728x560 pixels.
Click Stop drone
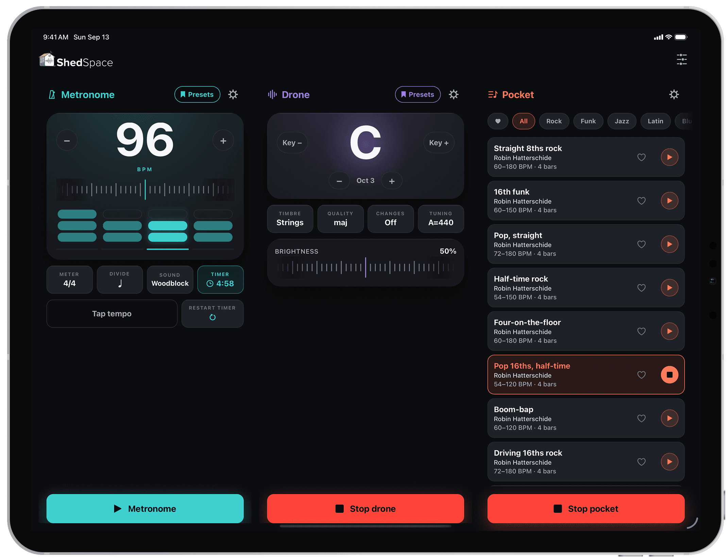[x=366, y=509]
